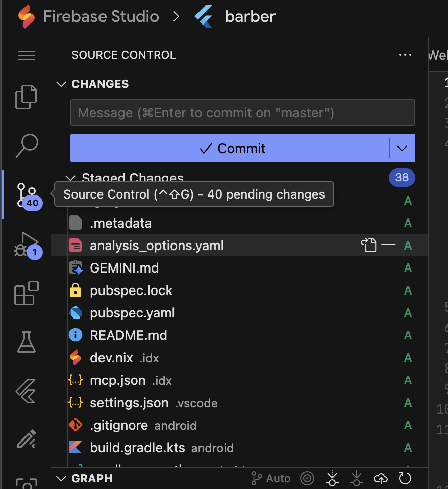
Task: Click the commit message input field
Action: pos(242,112)
